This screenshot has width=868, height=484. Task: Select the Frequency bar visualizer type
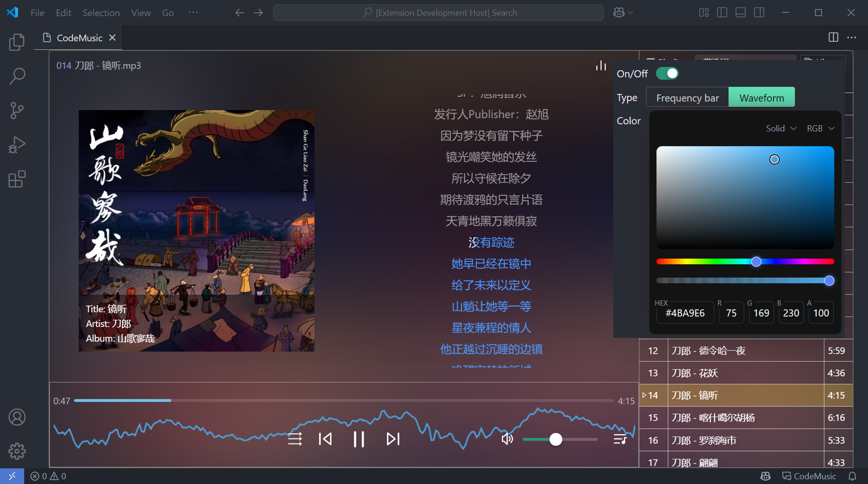coord(687,97)
